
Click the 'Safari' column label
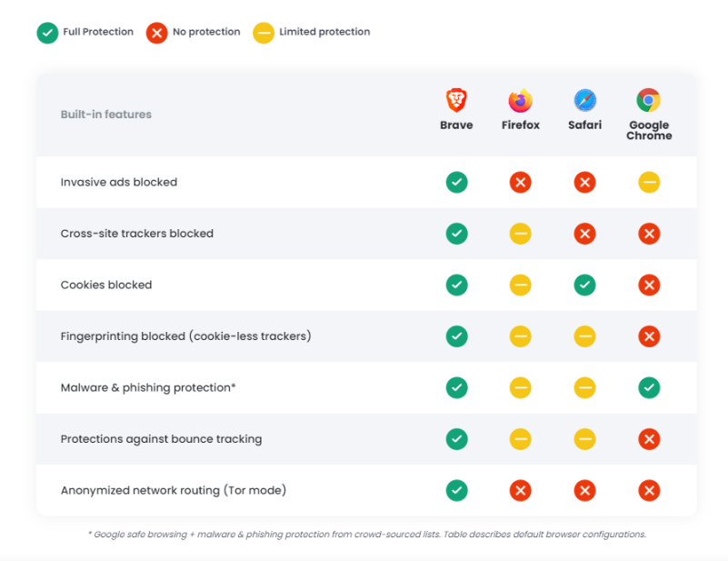point(585,125)
